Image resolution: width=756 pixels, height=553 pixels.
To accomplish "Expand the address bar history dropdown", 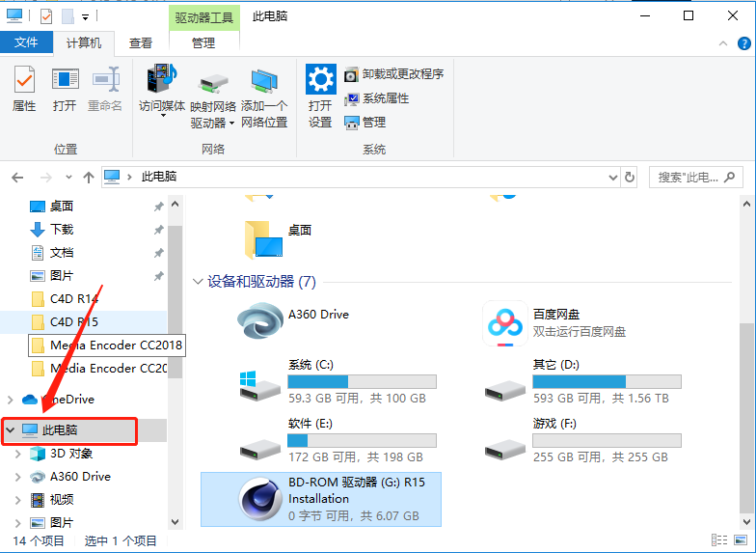I will coord(613,178).
